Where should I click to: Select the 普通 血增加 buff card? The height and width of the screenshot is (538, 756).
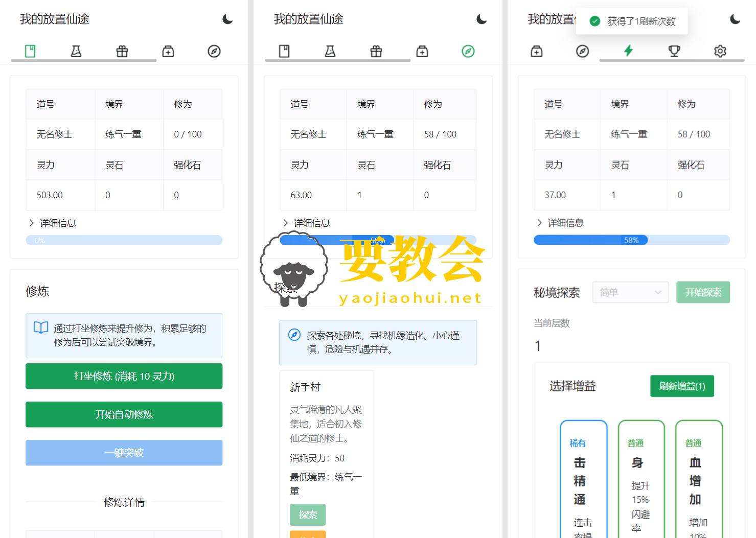tap(699, 479)
